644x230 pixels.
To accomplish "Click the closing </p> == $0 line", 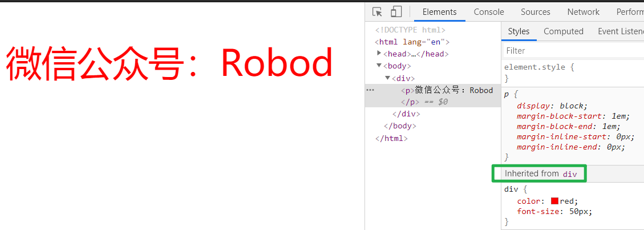I will [424, 102].
